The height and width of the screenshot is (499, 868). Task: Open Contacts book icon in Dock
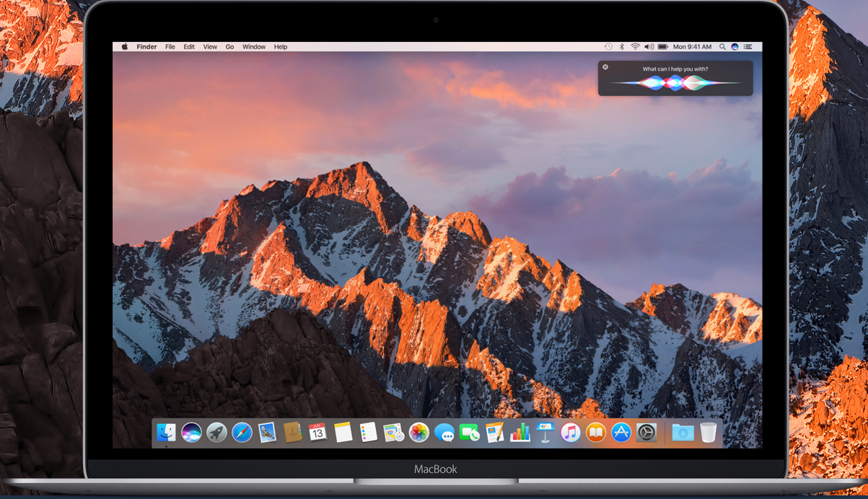click(x=292, y=432)
